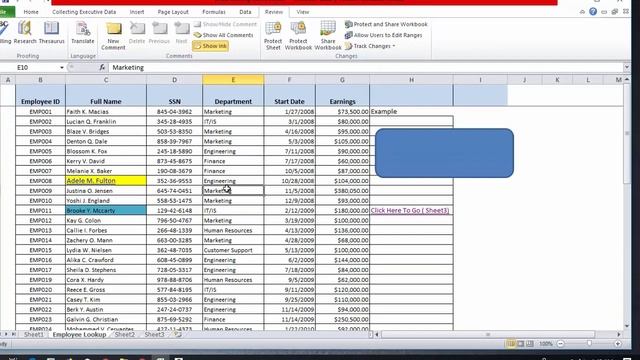The image size is (640, 360).
Task: Click the zoom in plus button
Action: [618, 344]
